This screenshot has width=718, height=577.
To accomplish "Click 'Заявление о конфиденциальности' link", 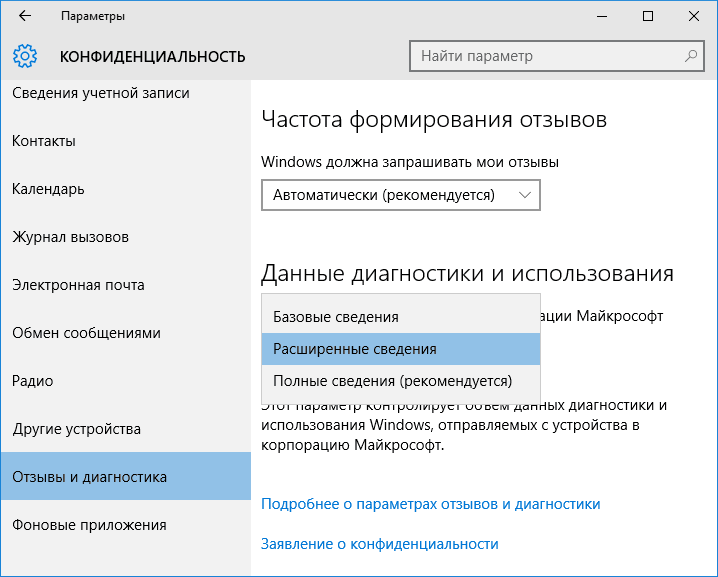I will click(x=379, y=544).
